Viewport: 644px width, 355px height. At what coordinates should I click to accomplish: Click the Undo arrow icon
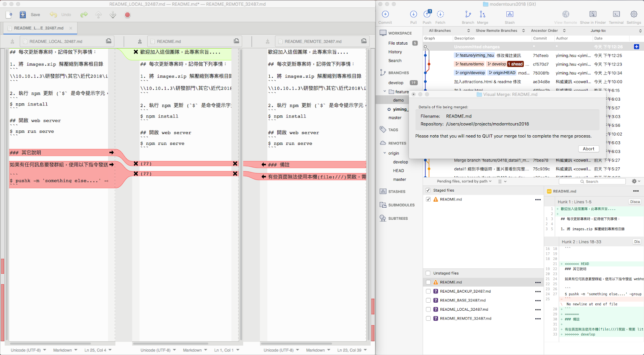[54, 15]
